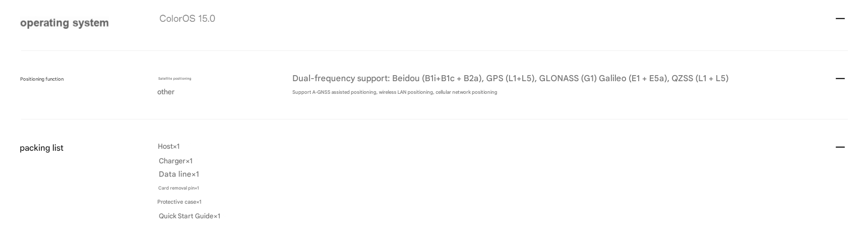Click the Host×1 item
The height and width of the screenshot is (241, 868).
[x=168, y=146]
